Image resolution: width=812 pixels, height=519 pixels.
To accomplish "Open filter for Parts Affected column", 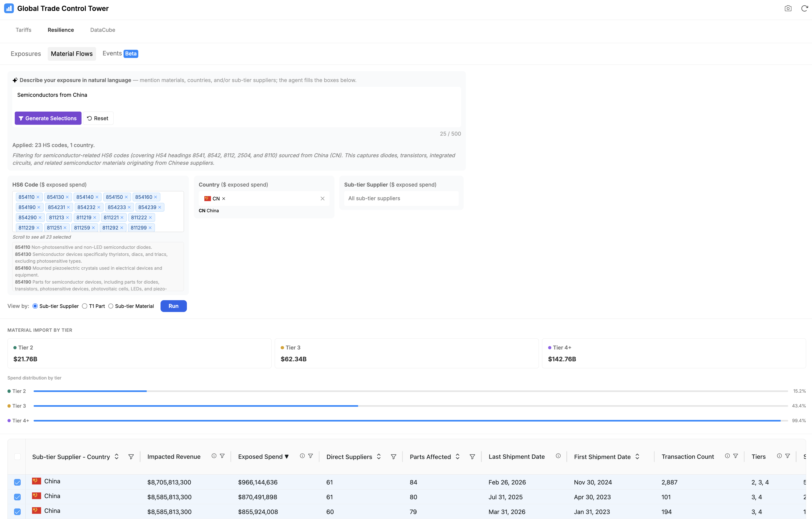I will 473,457.
